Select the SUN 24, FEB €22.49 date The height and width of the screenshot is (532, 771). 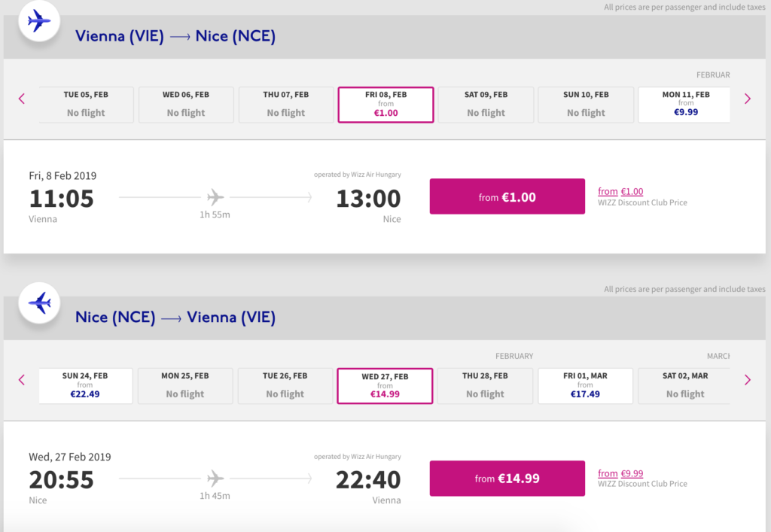pos(85,386)
